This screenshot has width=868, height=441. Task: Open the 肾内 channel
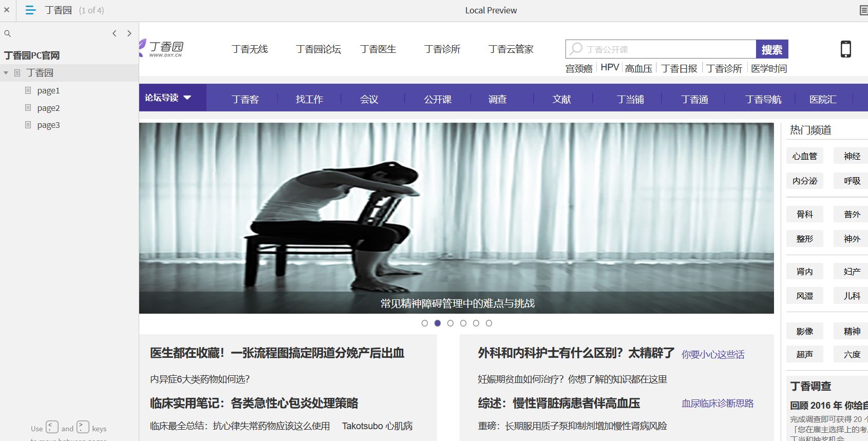(805, 271)
